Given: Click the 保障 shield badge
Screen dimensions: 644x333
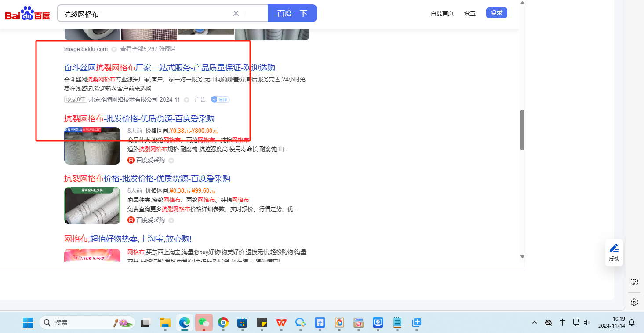Looking at the screenshot, I should pyautogui.click(x=220, y=100).
